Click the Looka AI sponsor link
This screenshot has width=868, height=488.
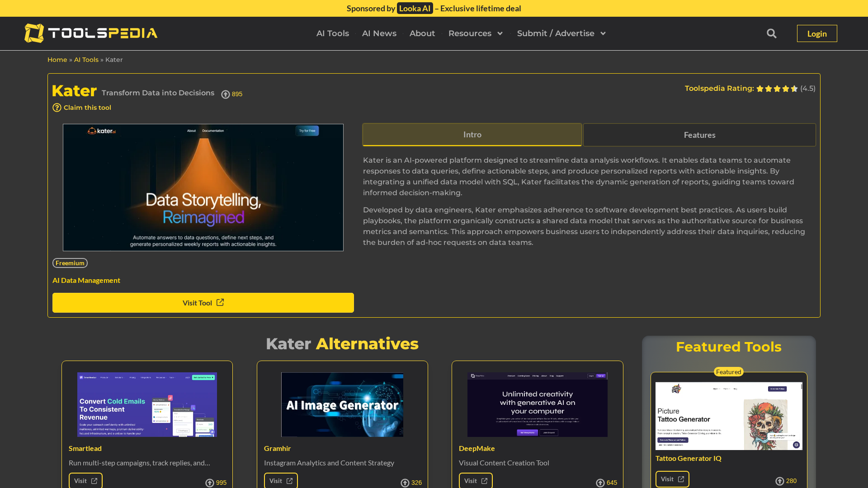415,9
